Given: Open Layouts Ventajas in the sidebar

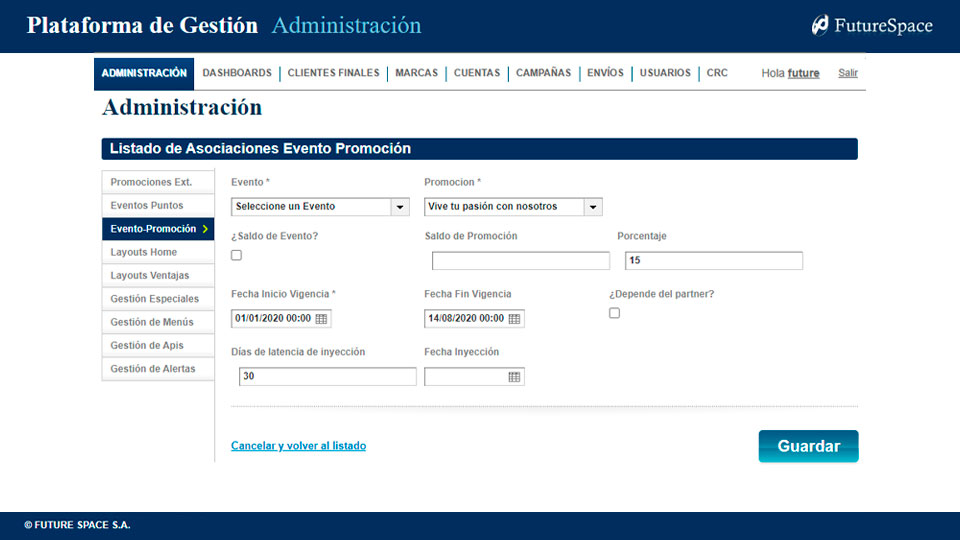Looking at the screenshot, I should point(158,276).
